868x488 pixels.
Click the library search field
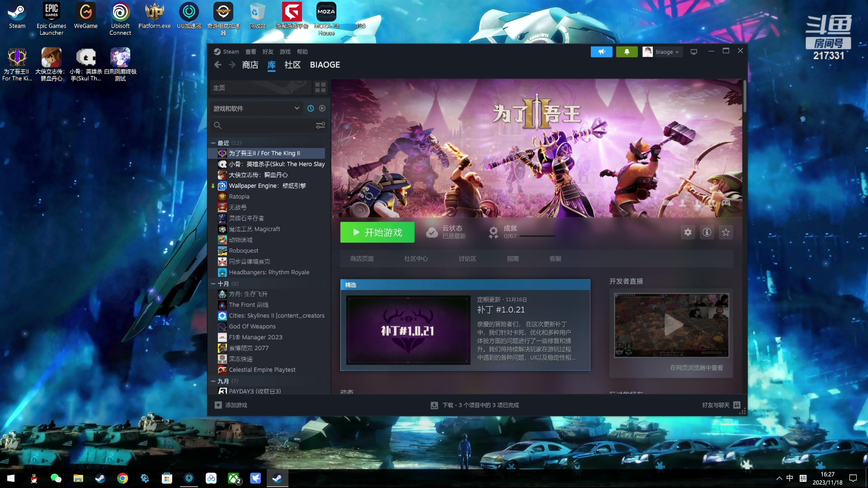[262, 125]
